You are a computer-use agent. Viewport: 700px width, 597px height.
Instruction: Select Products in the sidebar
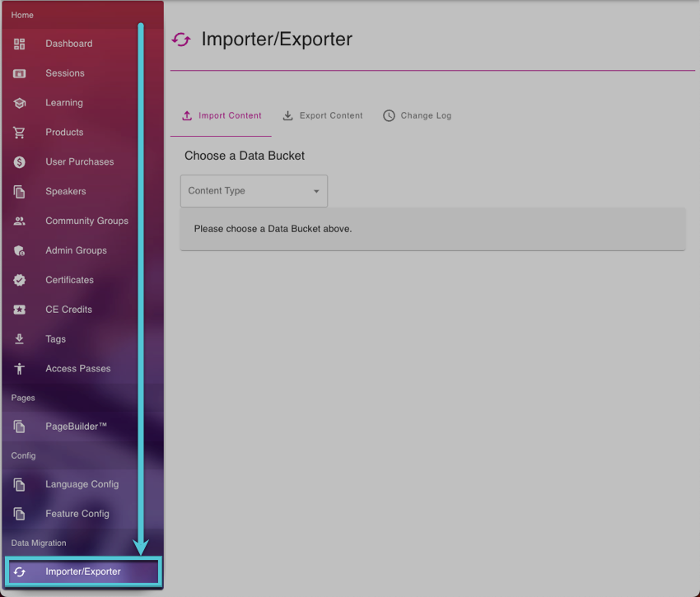83,133
